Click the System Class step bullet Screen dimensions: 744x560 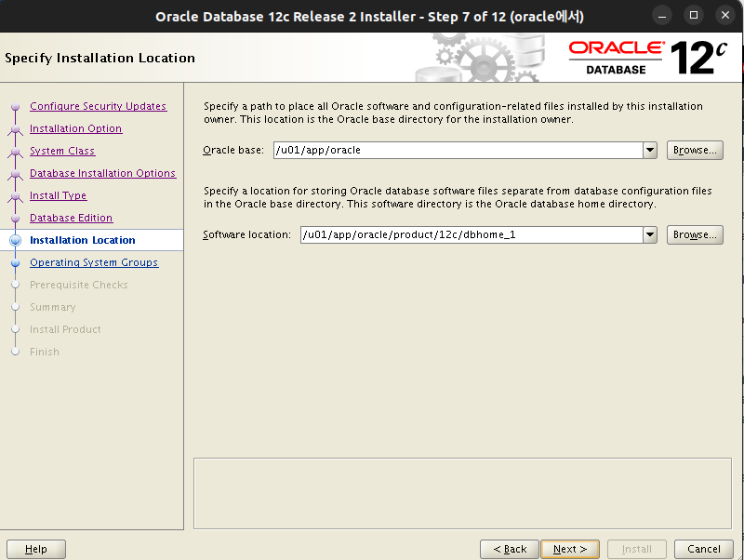coord(15,151)
